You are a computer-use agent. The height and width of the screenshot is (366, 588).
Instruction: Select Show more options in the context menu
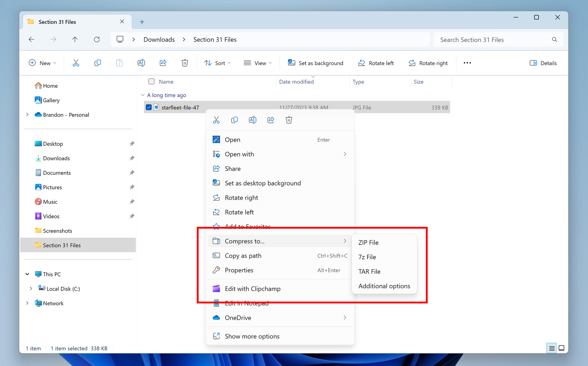(252, 336)
